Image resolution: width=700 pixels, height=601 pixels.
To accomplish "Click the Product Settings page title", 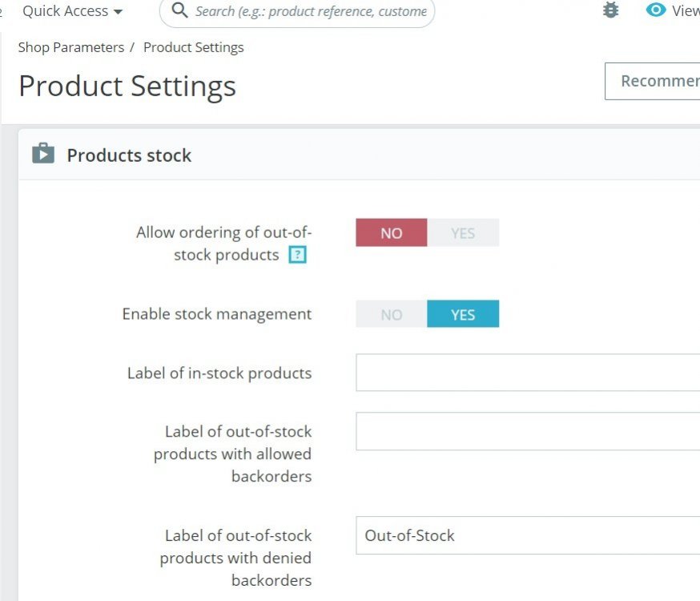I will [127, 86].
